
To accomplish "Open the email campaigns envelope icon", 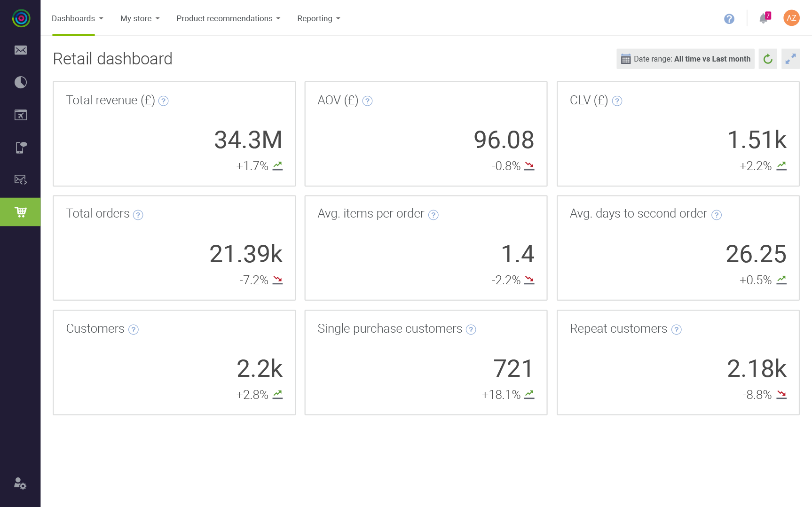I will tap(20, 50).
